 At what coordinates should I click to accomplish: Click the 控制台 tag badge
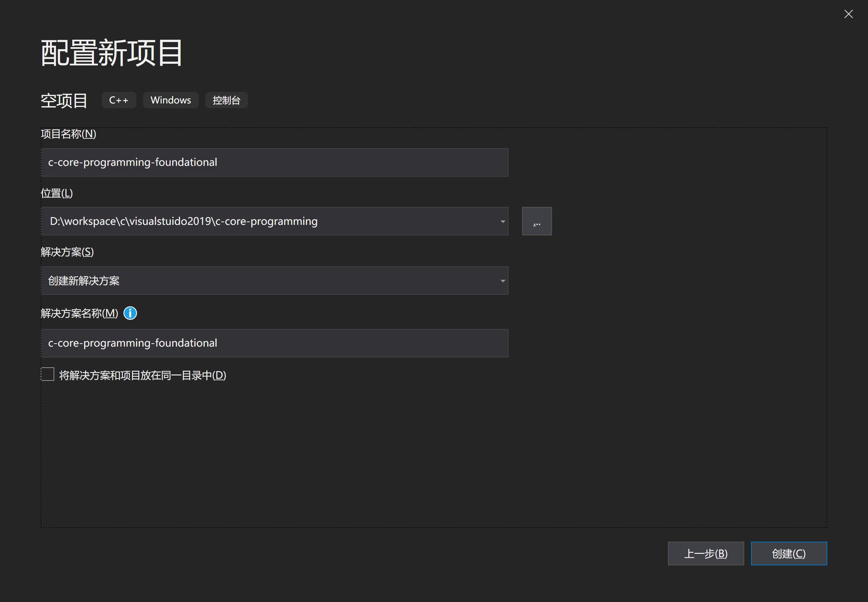click(226, 100)
